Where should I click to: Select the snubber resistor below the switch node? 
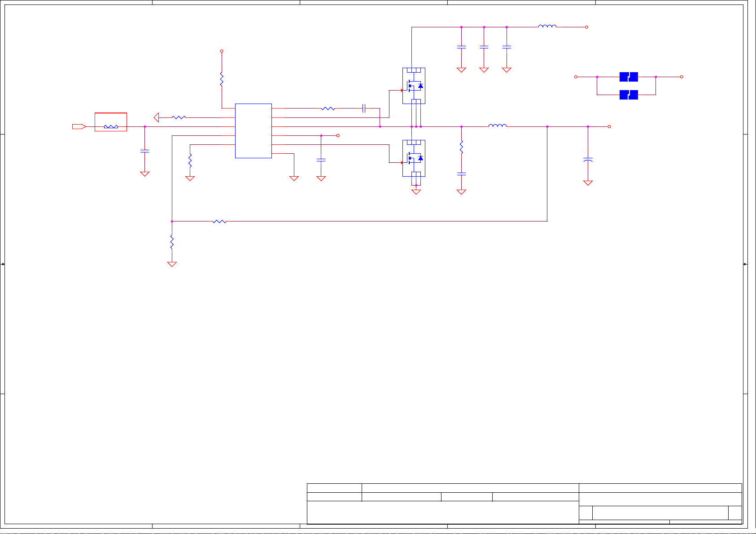tap(461, 148)
